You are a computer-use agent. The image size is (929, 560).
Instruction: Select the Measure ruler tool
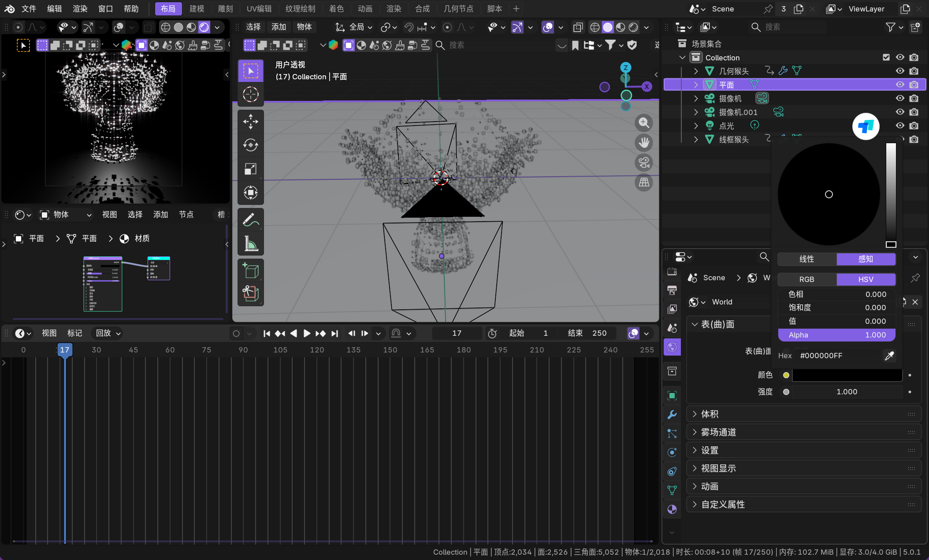click(x=250, y=243)
